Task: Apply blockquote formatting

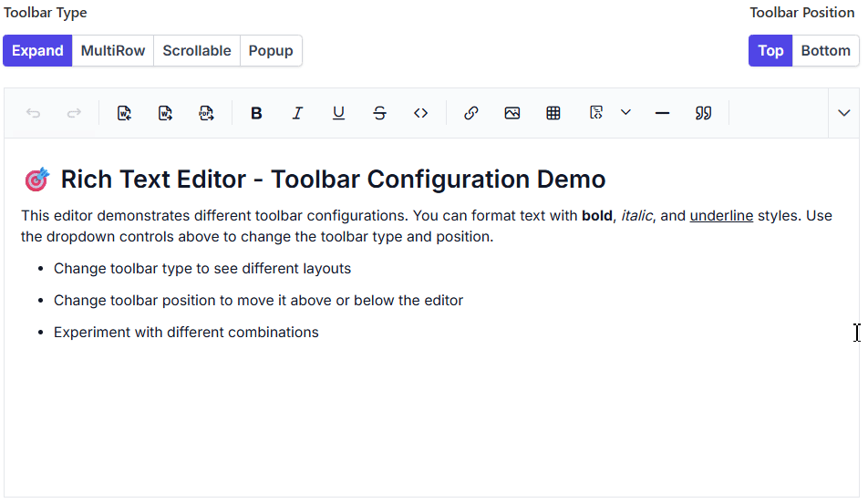Action: (x=703, y=113)
